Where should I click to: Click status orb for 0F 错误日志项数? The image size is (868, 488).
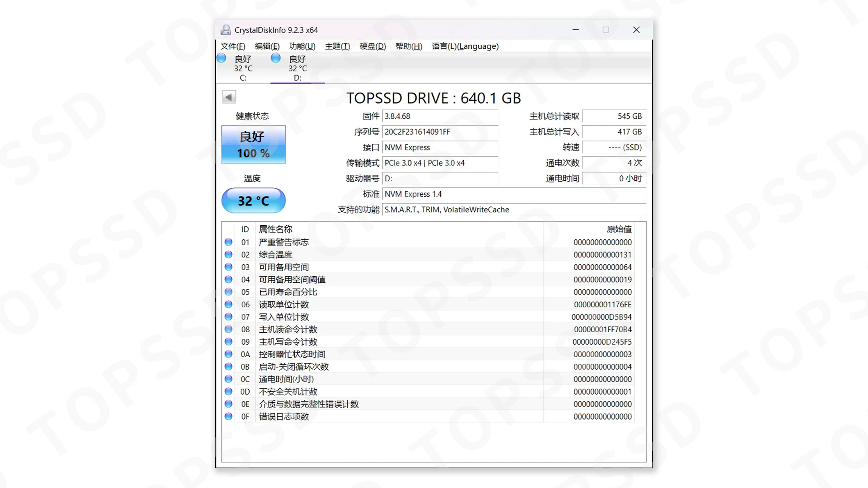pyautogui.click(x=228, y=416)
